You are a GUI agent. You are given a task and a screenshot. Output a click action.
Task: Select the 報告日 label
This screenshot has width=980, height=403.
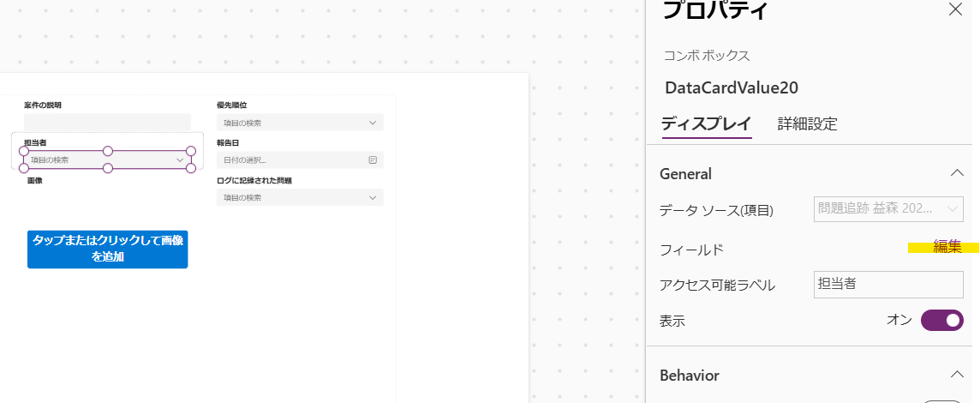click(x=230, y=142)
